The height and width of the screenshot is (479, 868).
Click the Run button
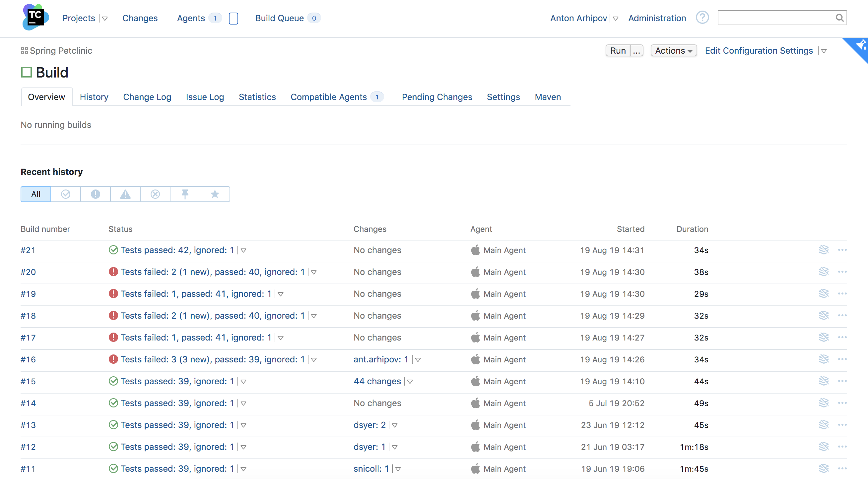pyautogui.click(x=618, y=51)
